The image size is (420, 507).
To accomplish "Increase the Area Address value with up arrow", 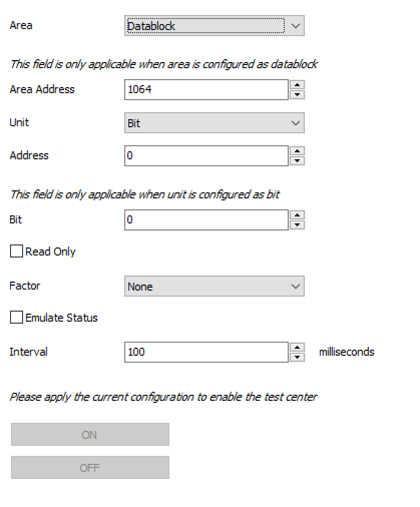I will [297, 85].
